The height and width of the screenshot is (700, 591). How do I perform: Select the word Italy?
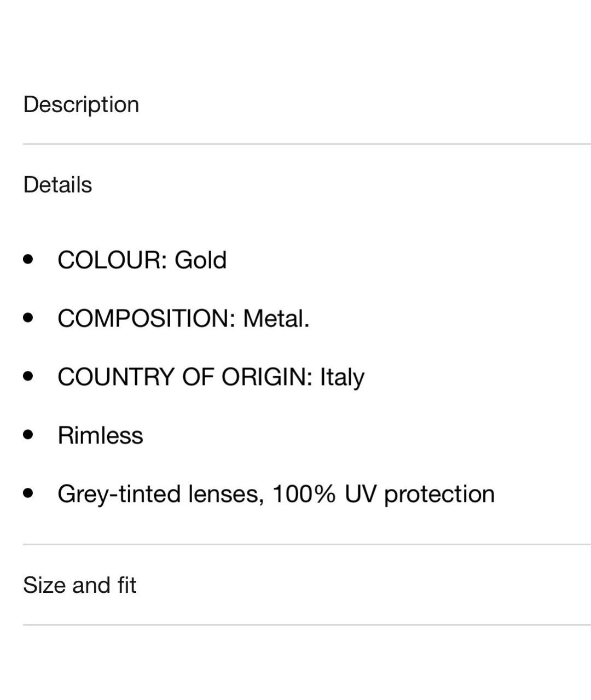[x=342, y=377]
